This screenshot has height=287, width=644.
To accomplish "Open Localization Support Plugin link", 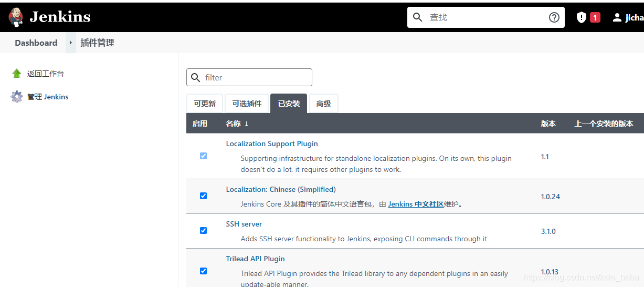I will (272, 143).
